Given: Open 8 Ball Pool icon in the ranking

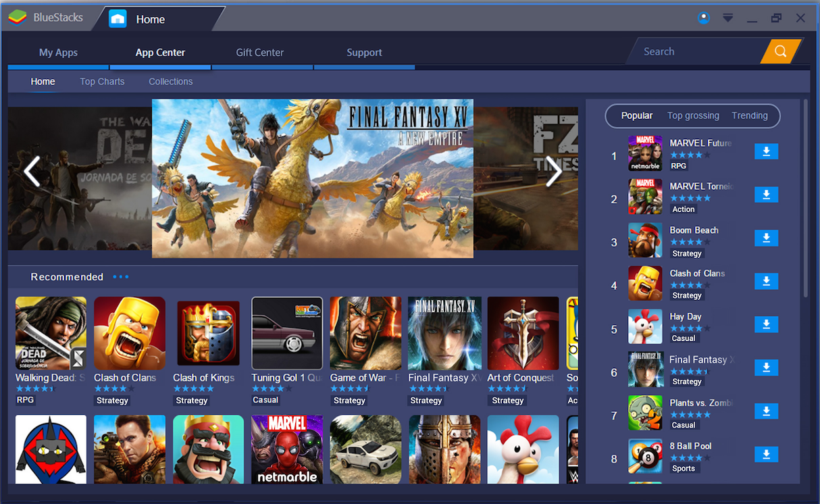Looking at the screenshot, I should [645, 455].
